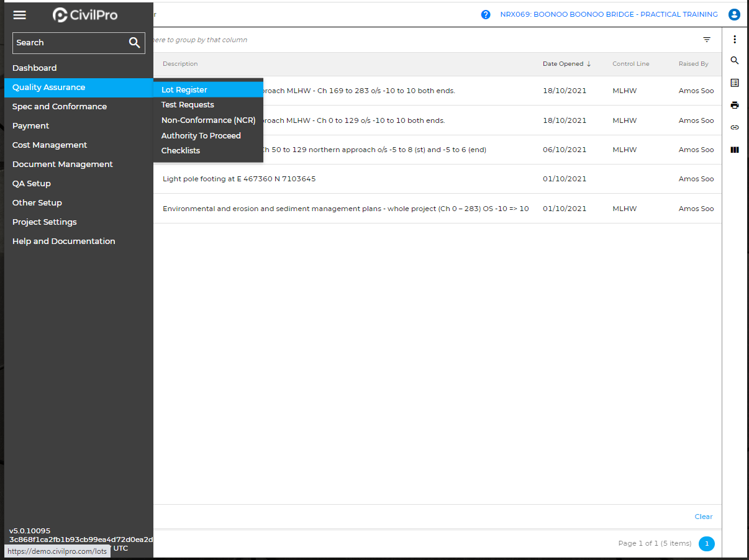Open the user account avatar icon
Screen dimensions: 749x560
pos(735,14)
